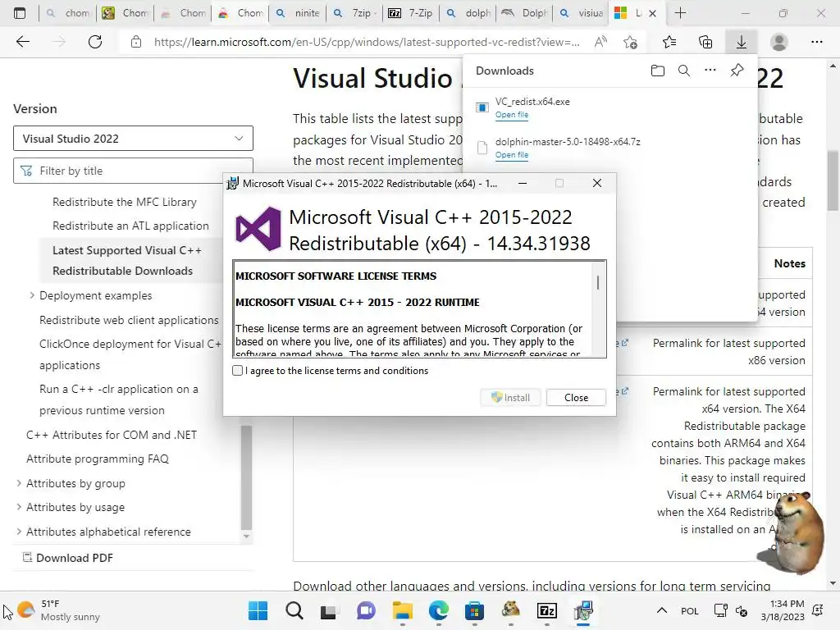Switch to the Dolphin emulator site tab

coord(524,13)
